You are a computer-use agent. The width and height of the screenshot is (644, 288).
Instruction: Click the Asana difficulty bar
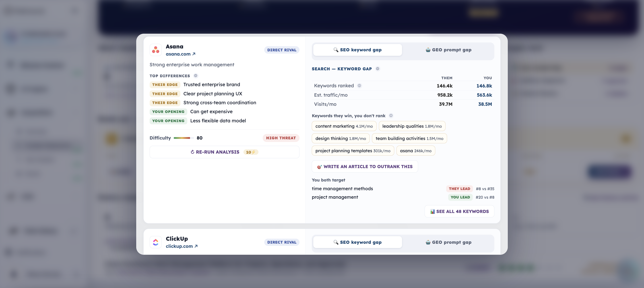184,138
